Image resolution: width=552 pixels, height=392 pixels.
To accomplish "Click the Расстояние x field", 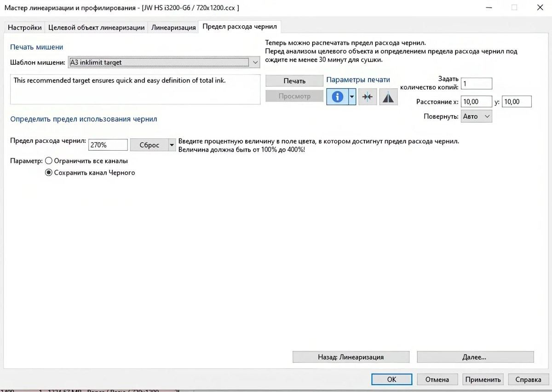I will [477, 102].
